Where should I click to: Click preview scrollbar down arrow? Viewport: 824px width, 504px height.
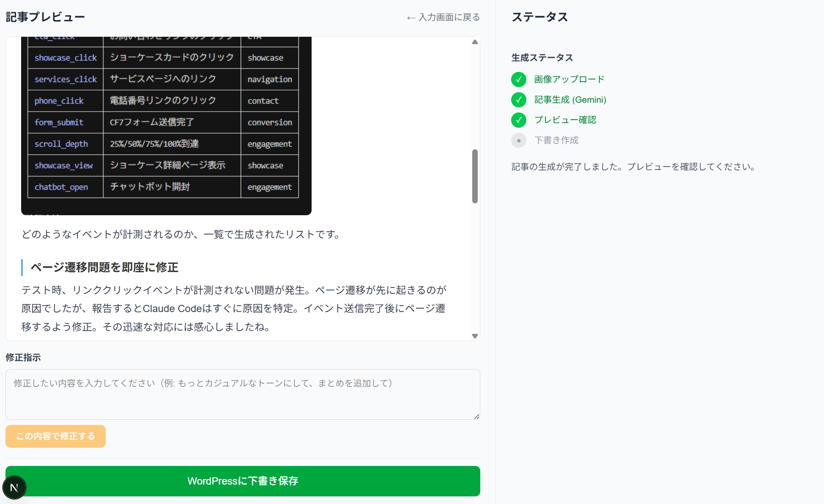tap(475, 336)
